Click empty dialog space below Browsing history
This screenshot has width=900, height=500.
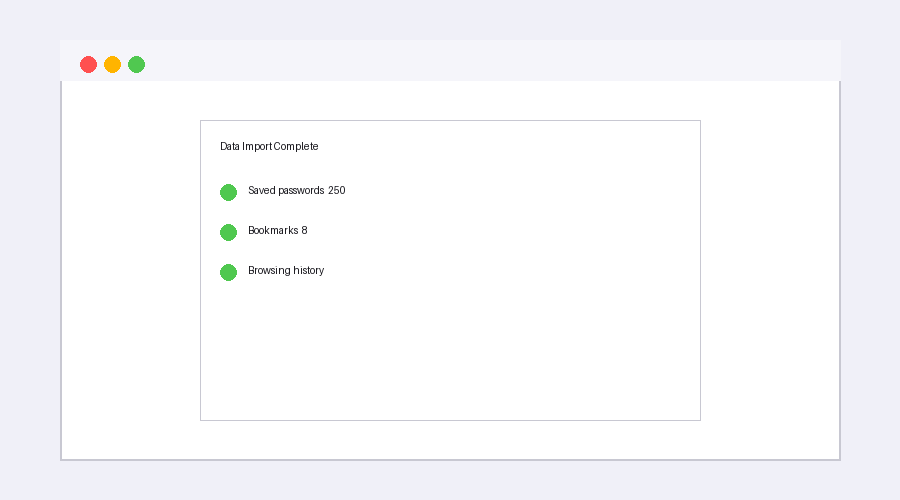point(450,350)
